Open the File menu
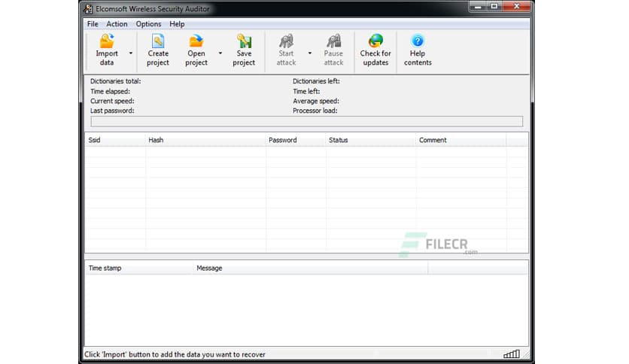 point(93,24)
